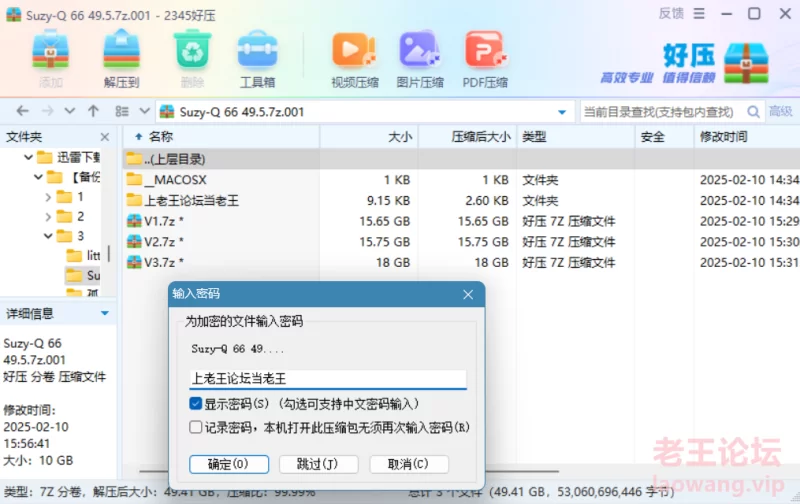
Task: Open PDF压缩 compression tool
Action: tap(485, 50)
